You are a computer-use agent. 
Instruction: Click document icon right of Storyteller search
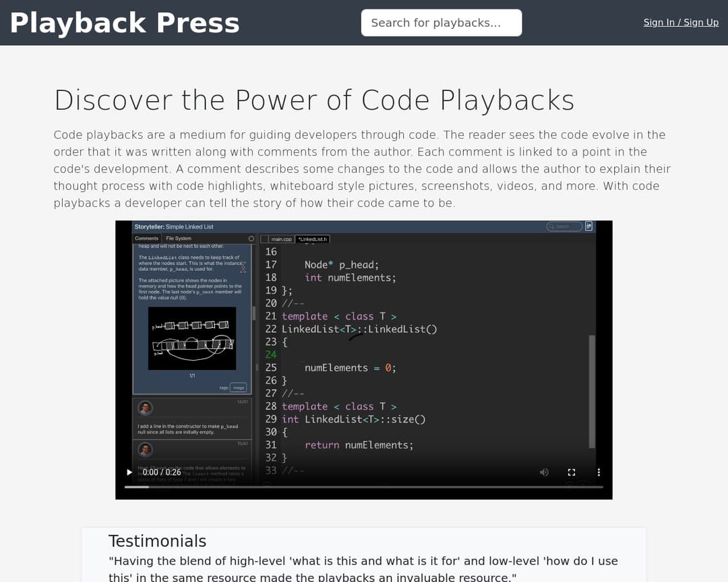click(588, 226)
